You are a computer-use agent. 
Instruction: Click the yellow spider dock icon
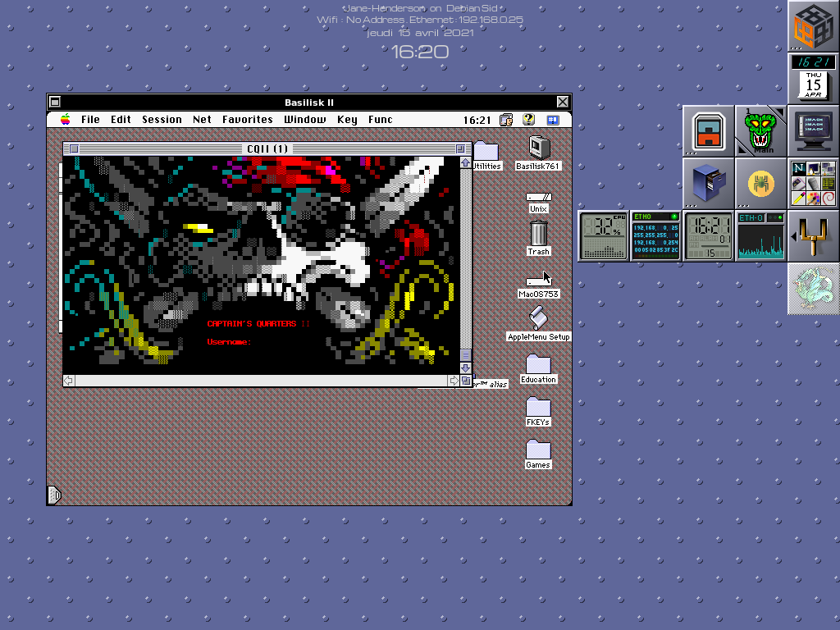point(761,183)
